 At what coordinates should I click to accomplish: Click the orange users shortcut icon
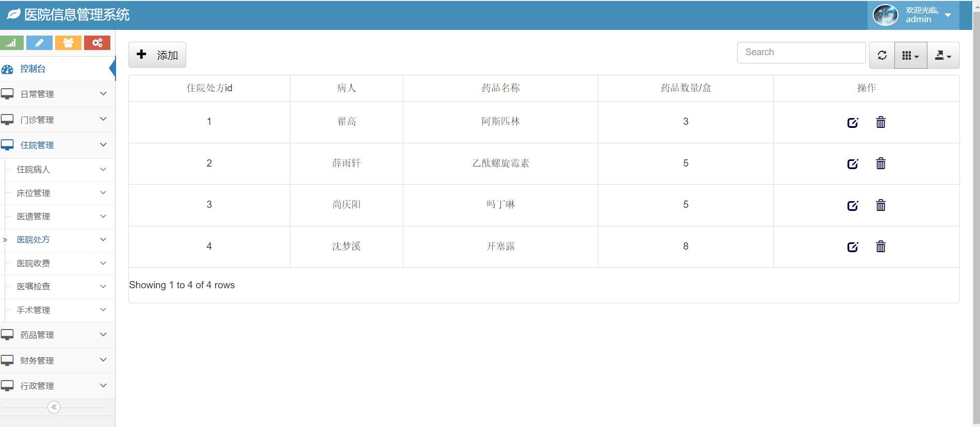(68, 43)
